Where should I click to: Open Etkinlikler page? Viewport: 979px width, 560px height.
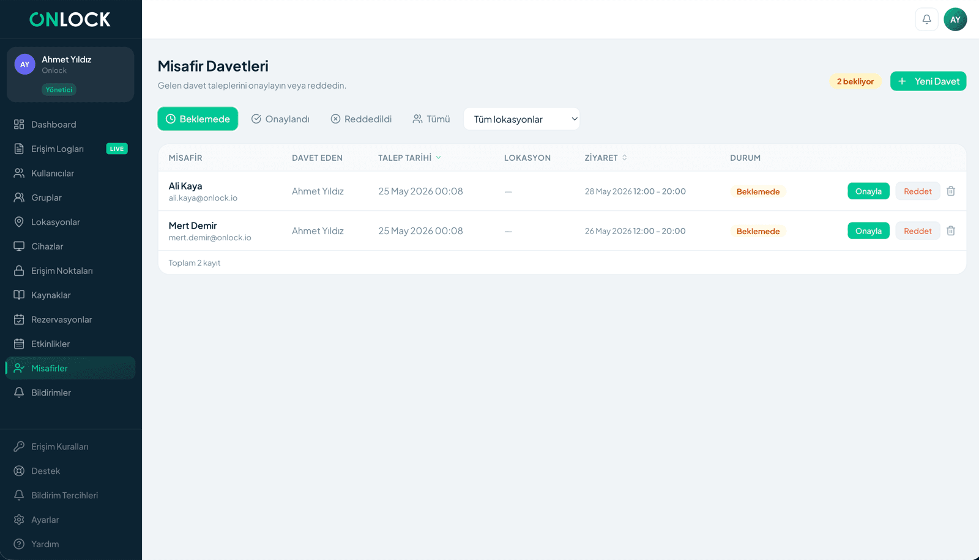70,344
